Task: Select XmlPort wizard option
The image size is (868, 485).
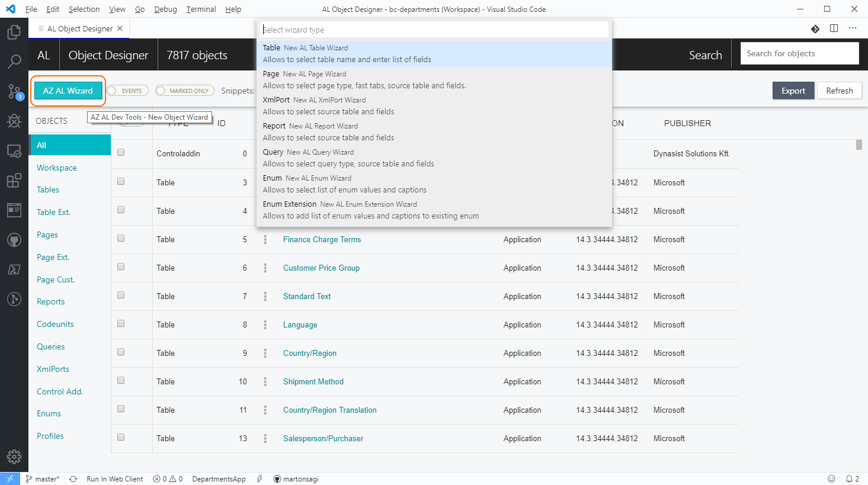Action: click(x=434, y=105)
